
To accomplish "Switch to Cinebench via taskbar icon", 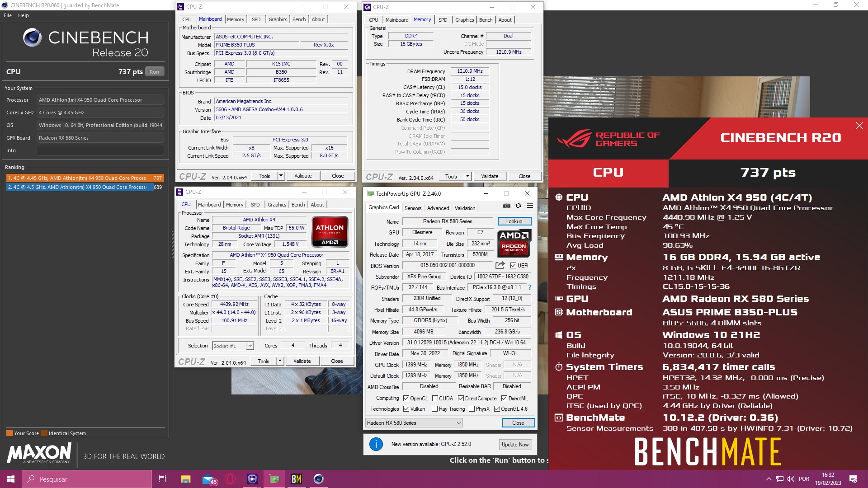I will (319, 479).
